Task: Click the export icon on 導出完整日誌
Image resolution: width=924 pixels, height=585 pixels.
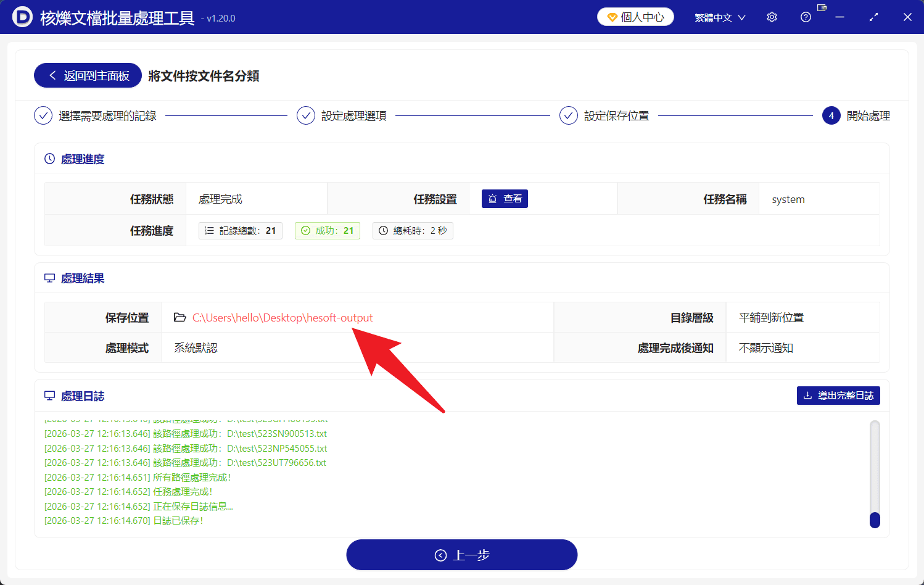Action: (809, 396)
